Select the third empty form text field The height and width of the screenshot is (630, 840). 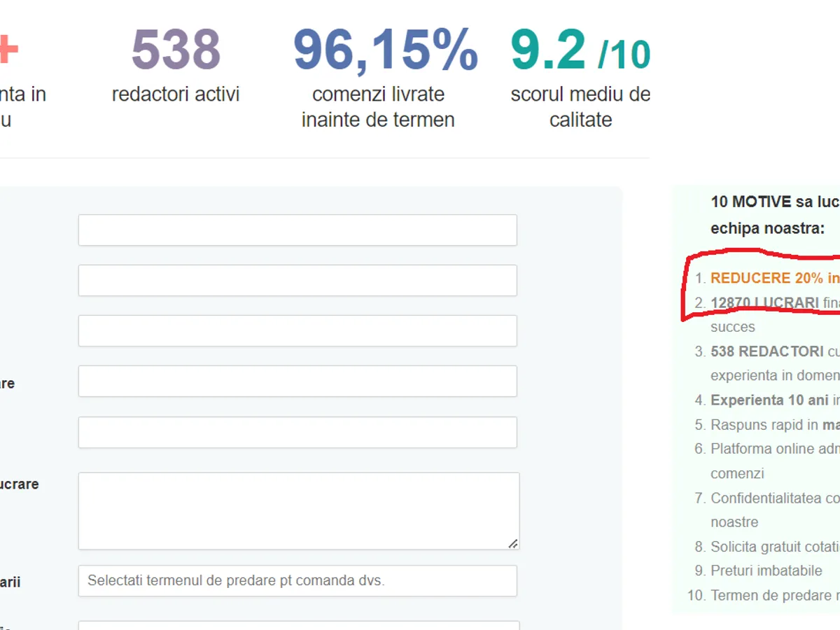click(x=297, y=331)
